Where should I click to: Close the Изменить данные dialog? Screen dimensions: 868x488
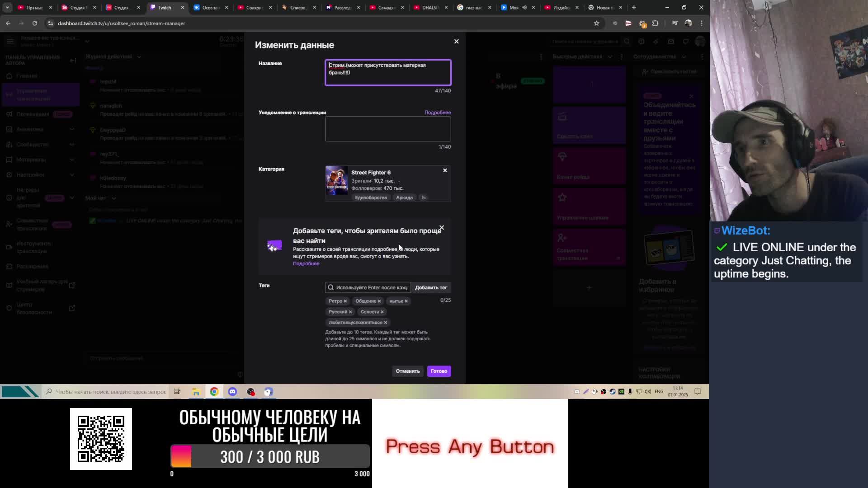click(x=456, y=42)
